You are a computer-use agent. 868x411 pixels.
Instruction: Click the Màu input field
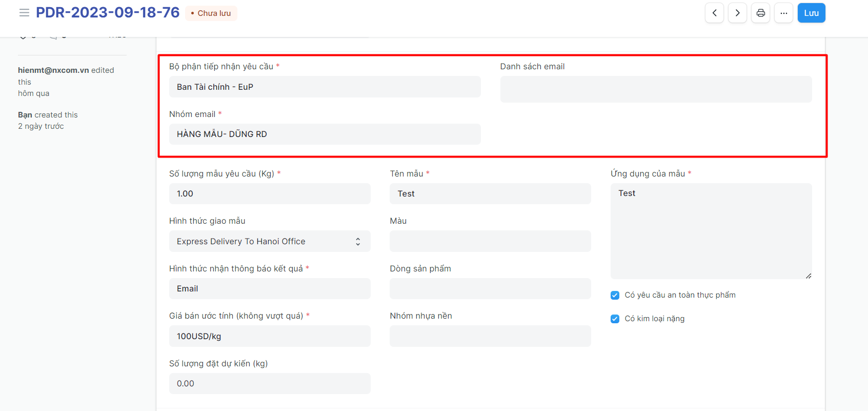coord(490,241)
